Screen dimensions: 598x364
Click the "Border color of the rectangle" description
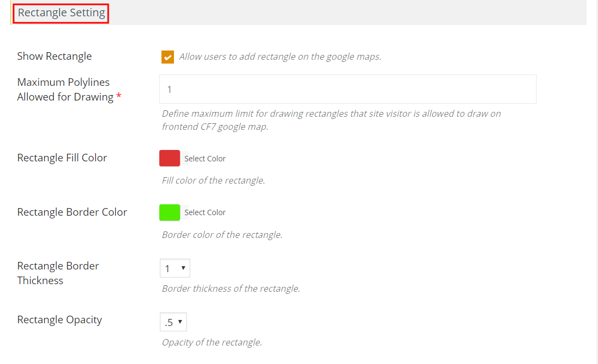point(222,235)
